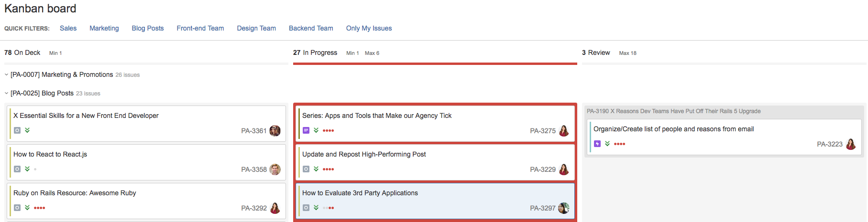Open issue key PA-3297

(543, 208)
